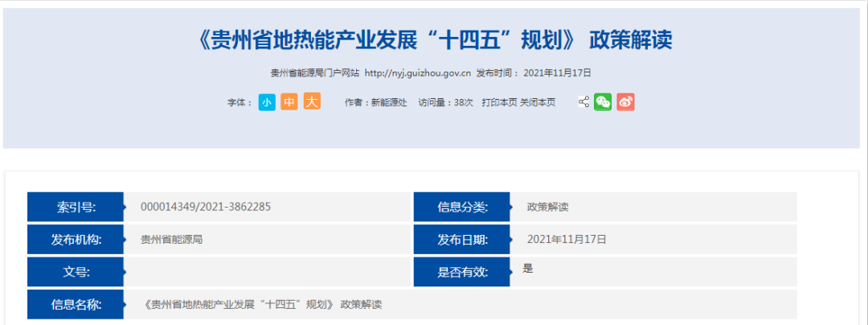The width and height of the screenshot is (868, 325).
Task: Click the 政策解读 category value
Action: click(547, 207)
